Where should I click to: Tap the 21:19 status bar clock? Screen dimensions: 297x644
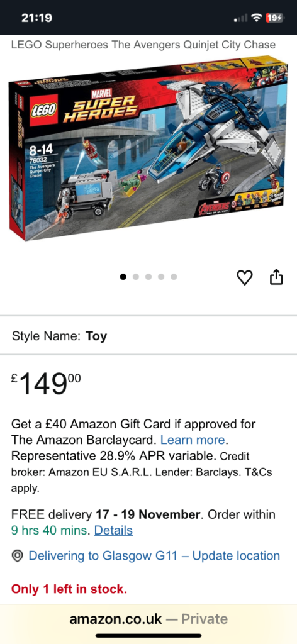point(36,18)
